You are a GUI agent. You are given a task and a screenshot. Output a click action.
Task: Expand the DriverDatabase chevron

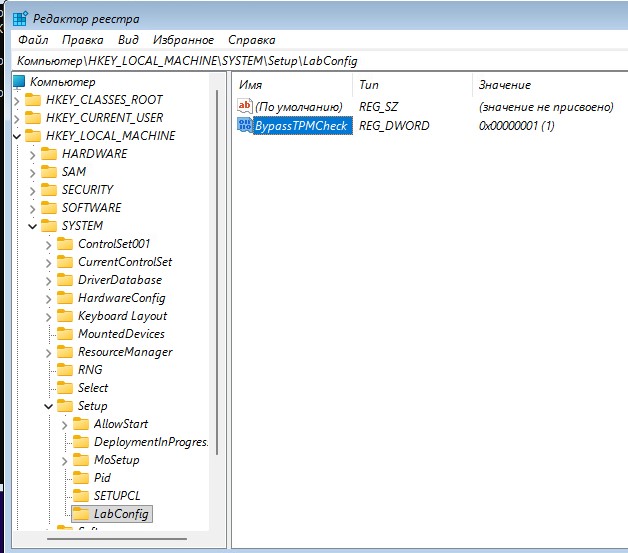point(48,280)
